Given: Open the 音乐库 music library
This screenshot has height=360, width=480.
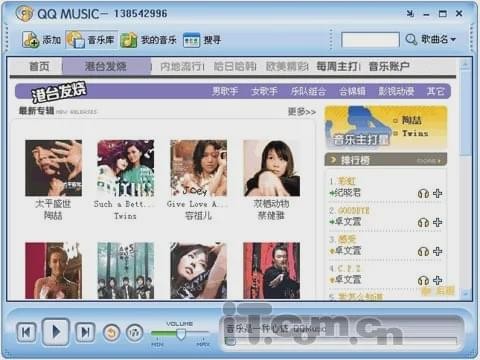Looking at the screenshot, I should (x=91, y=40).
